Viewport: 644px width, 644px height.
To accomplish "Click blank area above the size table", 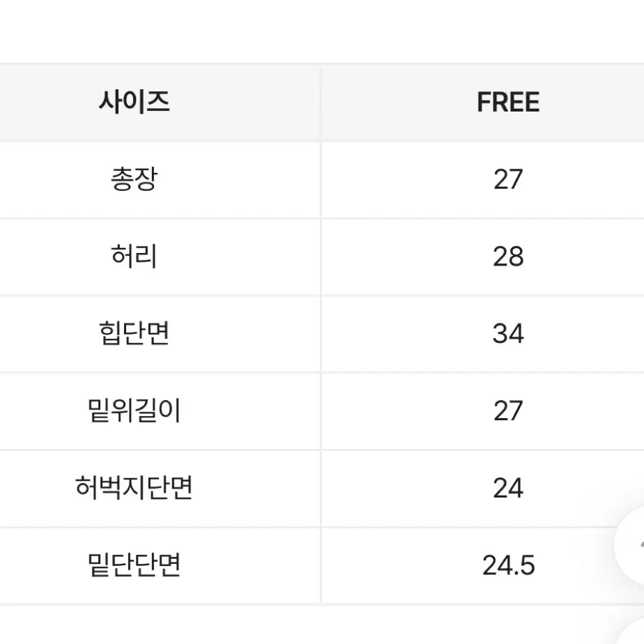I will tap(322, 31).
